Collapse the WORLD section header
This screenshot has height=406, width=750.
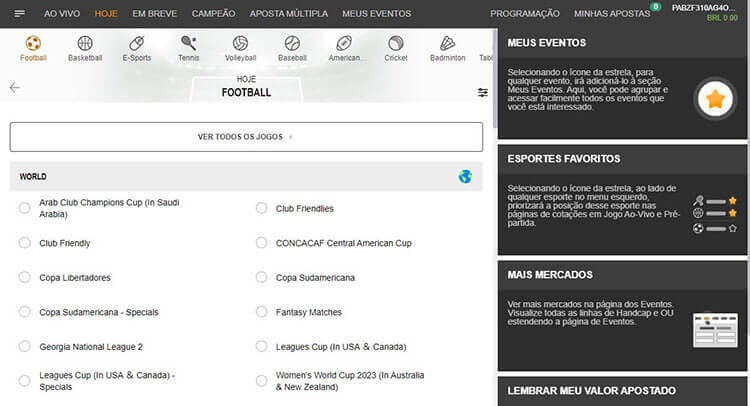pos(246,176)
